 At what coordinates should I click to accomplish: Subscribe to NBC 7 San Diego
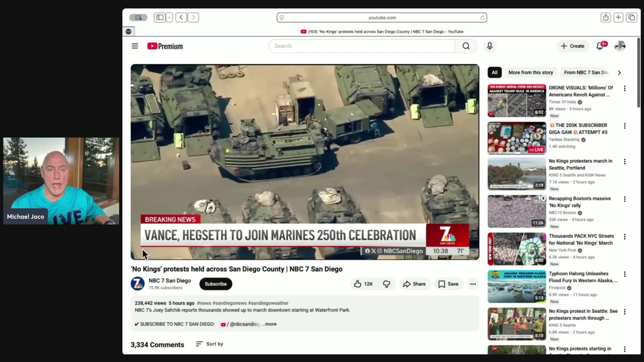tap(215, 284)
